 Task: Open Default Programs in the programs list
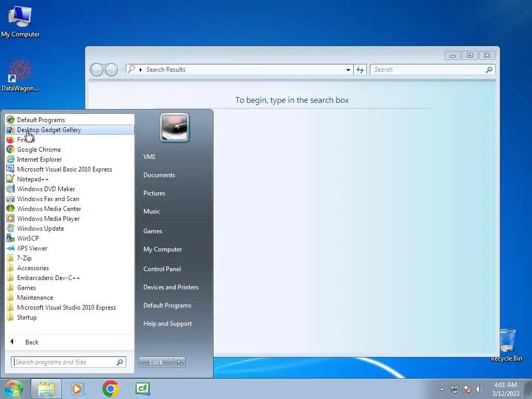tap(70, 120)
